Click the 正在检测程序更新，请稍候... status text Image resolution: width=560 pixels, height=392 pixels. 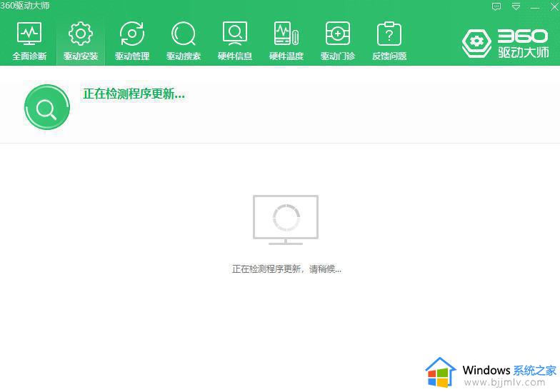pos(286,268)
